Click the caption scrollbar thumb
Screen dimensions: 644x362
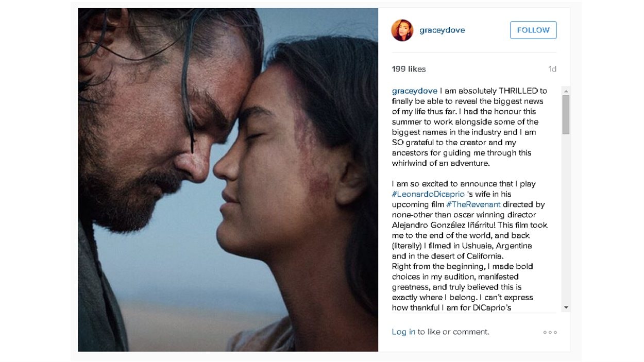[x=566, y=115]
